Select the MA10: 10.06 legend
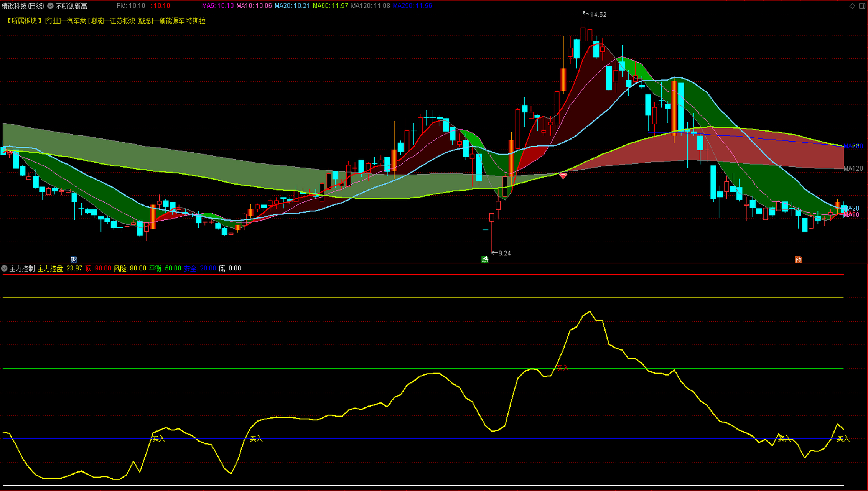 coord(254,6)
